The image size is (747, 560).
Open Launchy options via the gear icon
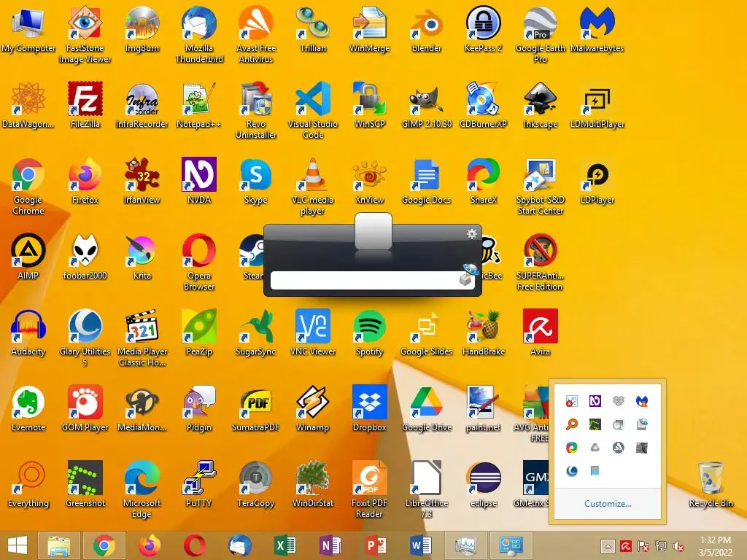472,233
